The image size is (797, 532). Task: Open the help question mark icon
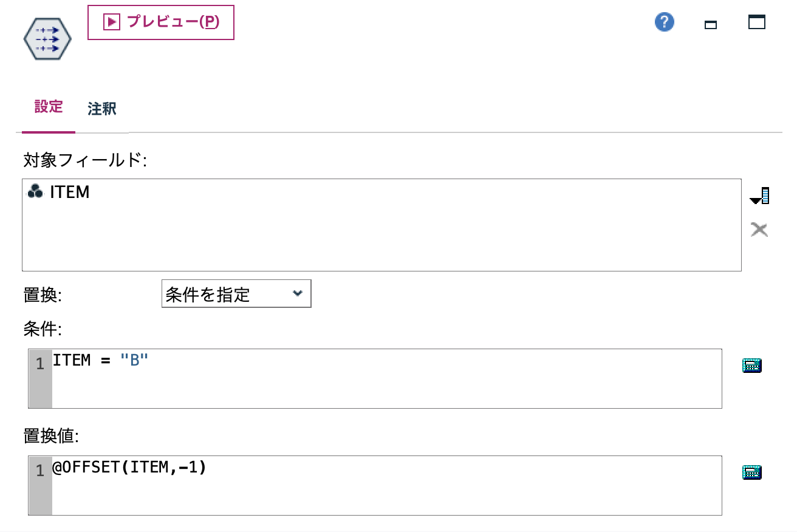point(664,21)
